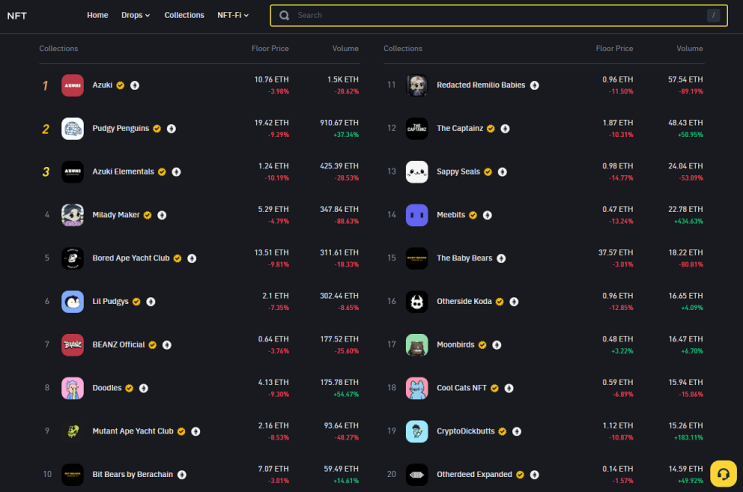The image size is (743, 492).
Task: Click the ETH chain icon beside Azuki
Action: pyautogui.click(x=135, y=85)
